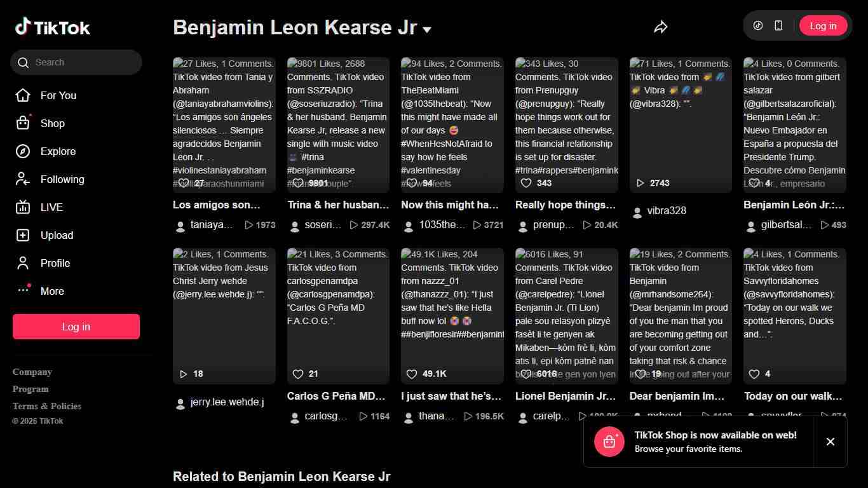
Task: Dismiss the TikTok Shop notification
Action: point(831,442)
